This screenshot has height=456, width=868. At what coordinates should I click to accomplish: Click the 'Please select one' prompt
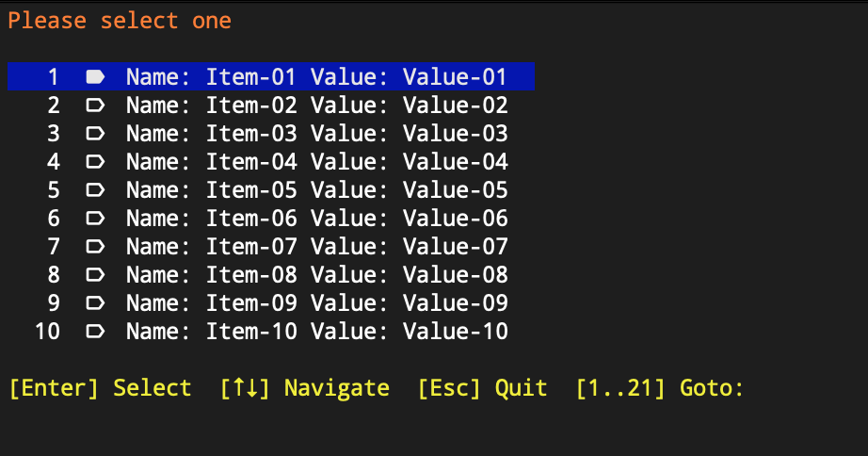(120, 21)
